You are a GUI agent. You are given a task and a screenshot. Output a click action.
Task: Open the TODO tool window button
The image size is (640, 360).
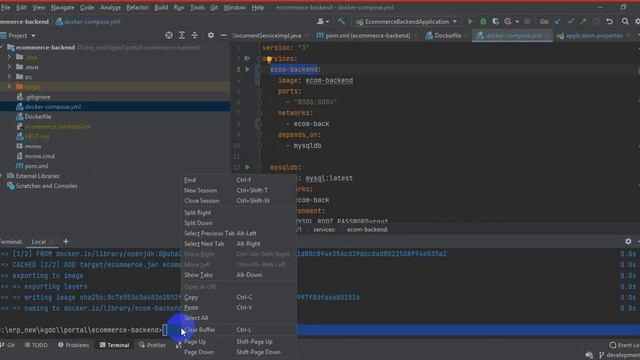click(x=36, y=345)
